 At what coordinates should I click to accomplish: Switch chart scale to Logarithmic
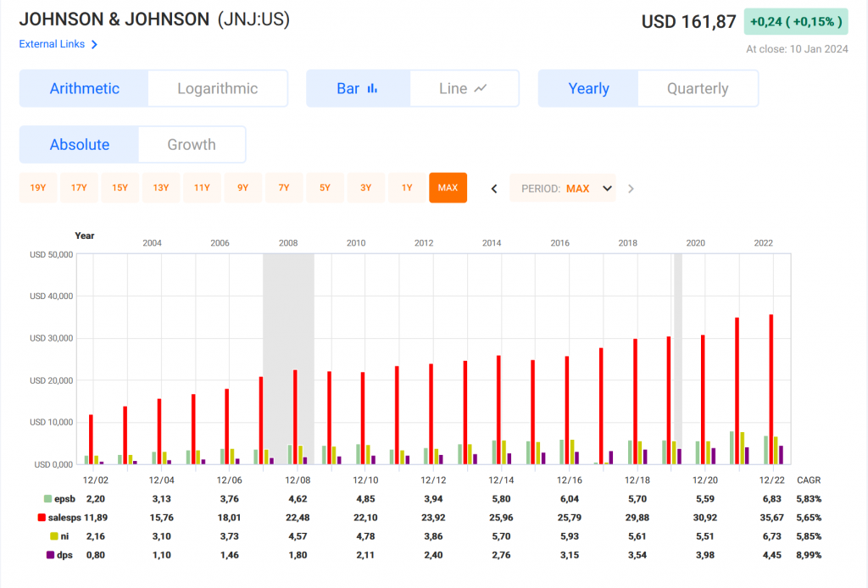pyautogui.click(x=217, y=88)
